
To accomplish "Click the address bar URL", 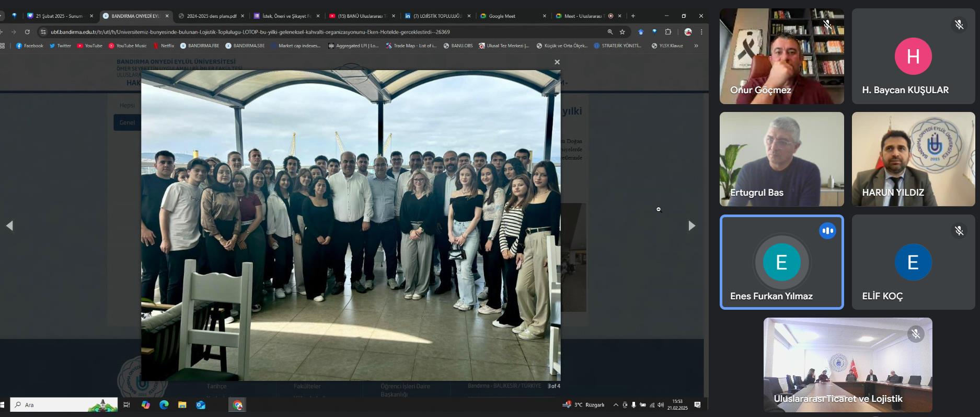I will click(x=250, y=32).
